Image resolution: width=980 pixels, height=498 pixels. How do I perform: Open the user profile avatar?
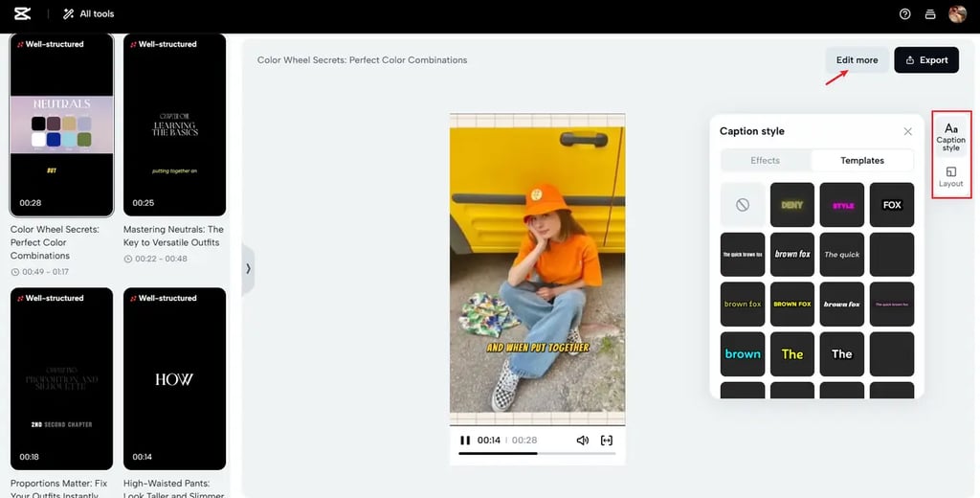pos(957,13)
